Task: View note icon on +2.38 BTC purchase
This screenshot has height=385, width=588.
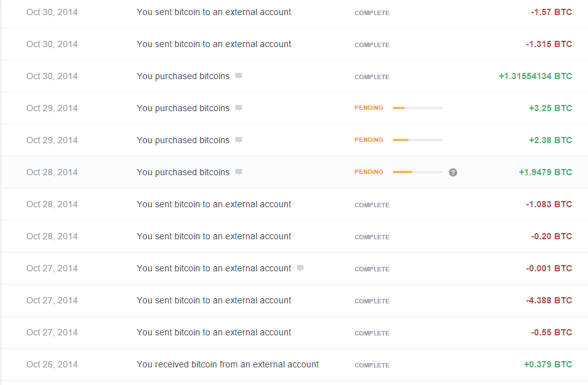Action: click(238, 140)
